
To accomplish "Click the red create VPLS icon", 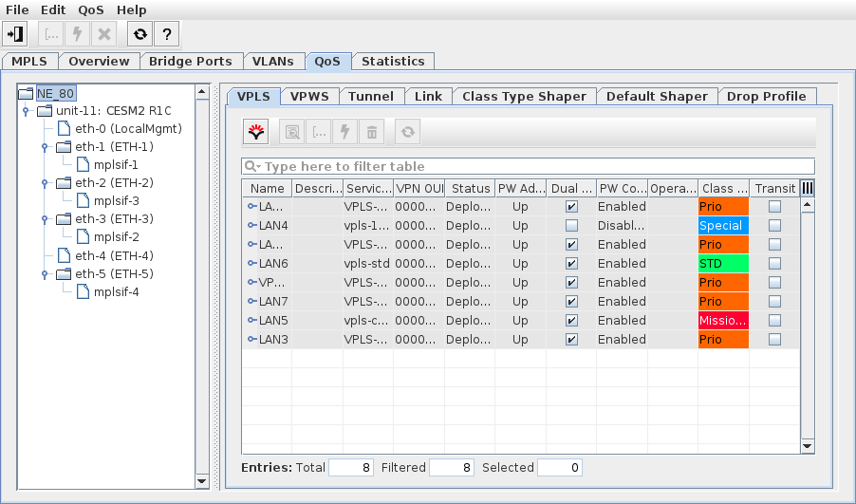I will [x=256, y=132].
